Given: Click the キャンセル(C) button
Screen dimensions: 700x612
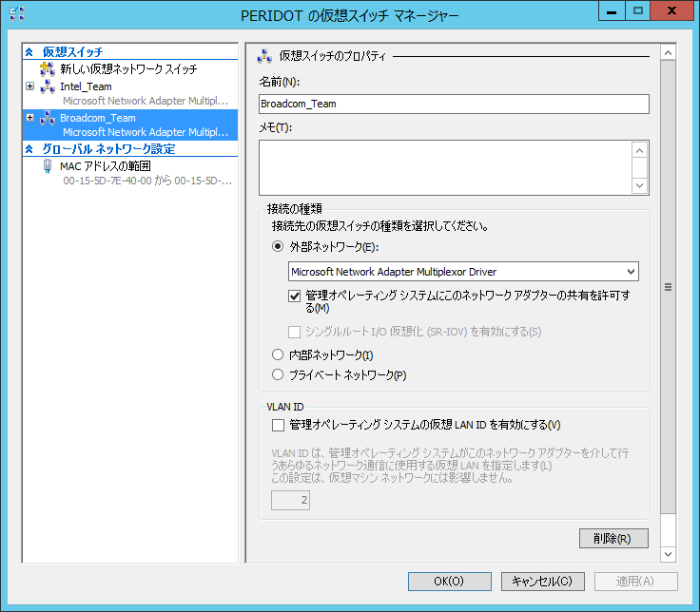Looking at the screenshot, I should pyautogui.click(x=542, y=582).
